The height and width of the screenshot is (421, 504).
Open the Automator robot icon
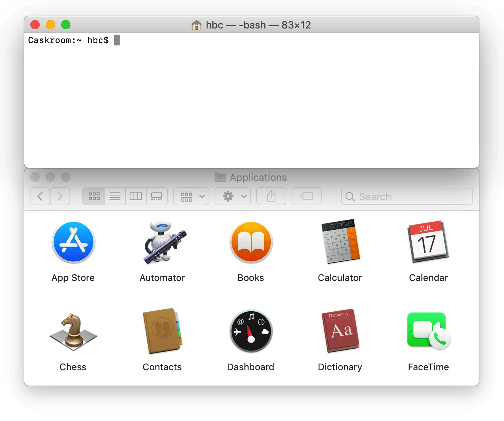[165, 241]
